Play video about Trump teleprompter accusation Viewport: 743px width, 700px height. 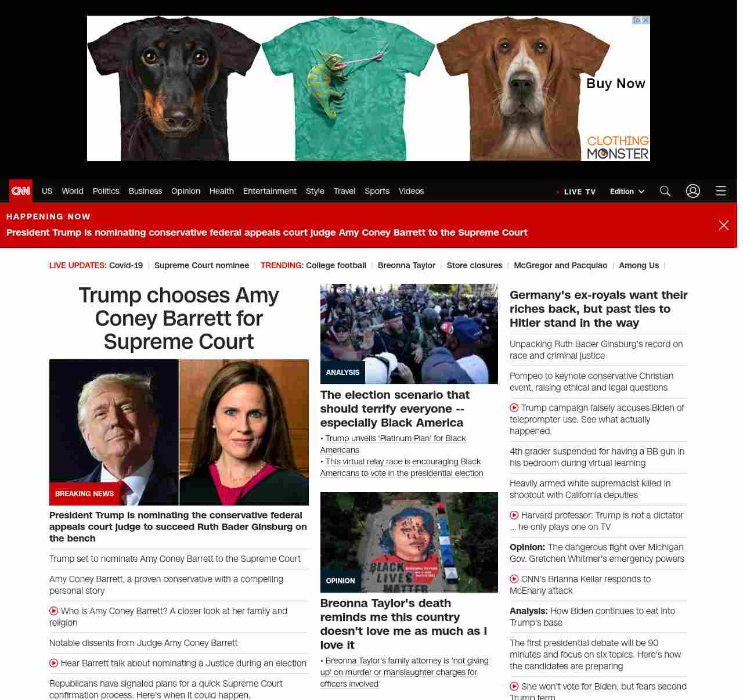[514, 407]
